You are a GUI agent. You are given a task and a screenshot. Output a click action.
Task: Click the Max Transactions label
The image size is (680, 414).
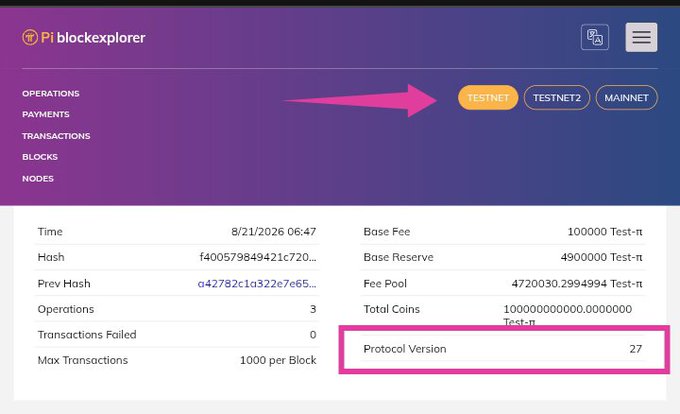point(82,360)
